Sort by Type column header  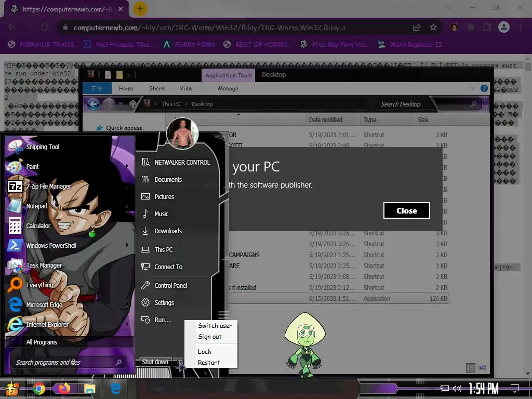pos(387,120)
